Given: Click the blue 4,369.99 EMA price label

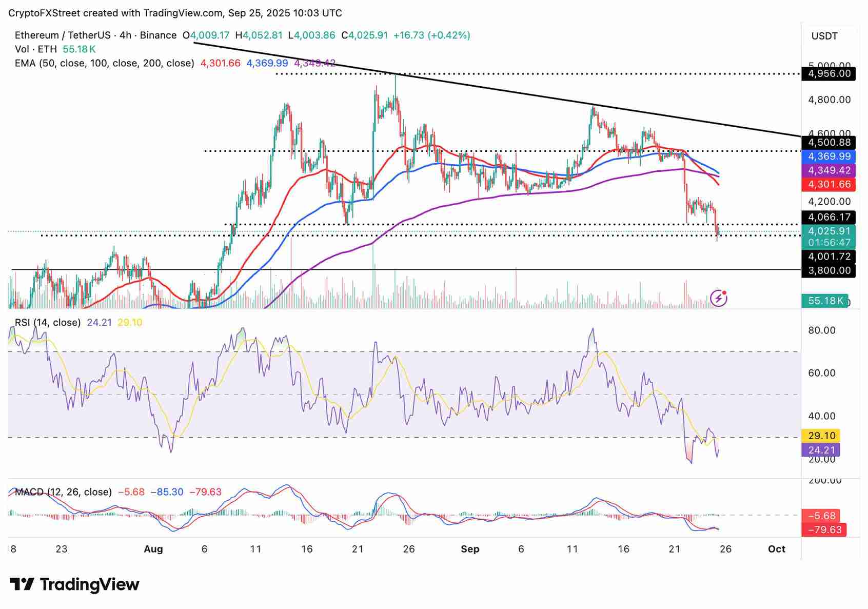Looking at the screenshot, I should [x=829, y=156].
